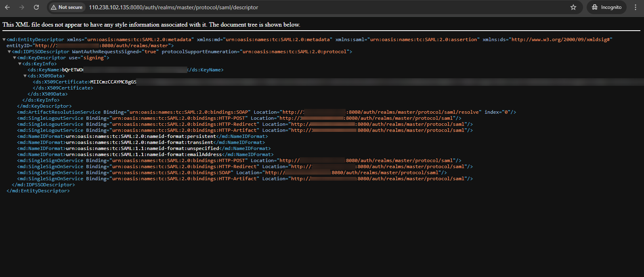
Task: Click the browser Forward arrow
Action: [x=22, y=7]
